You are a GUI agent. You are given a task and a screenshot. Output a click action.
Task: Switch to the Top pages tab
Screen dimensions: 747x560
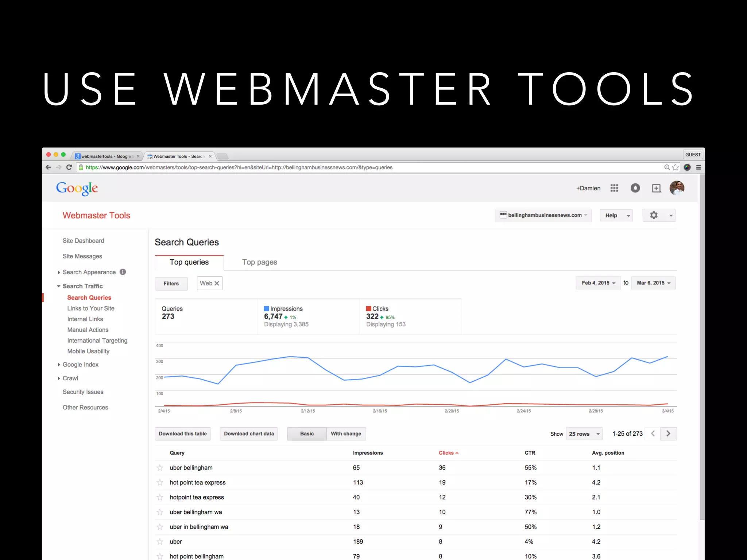coord(259,262)
